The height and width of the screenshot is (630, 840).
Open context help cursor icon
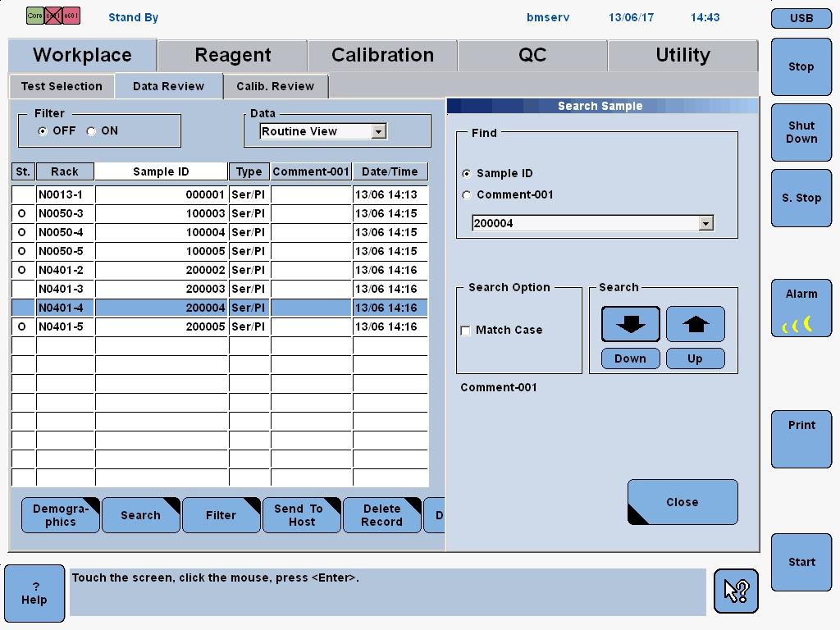736,591
